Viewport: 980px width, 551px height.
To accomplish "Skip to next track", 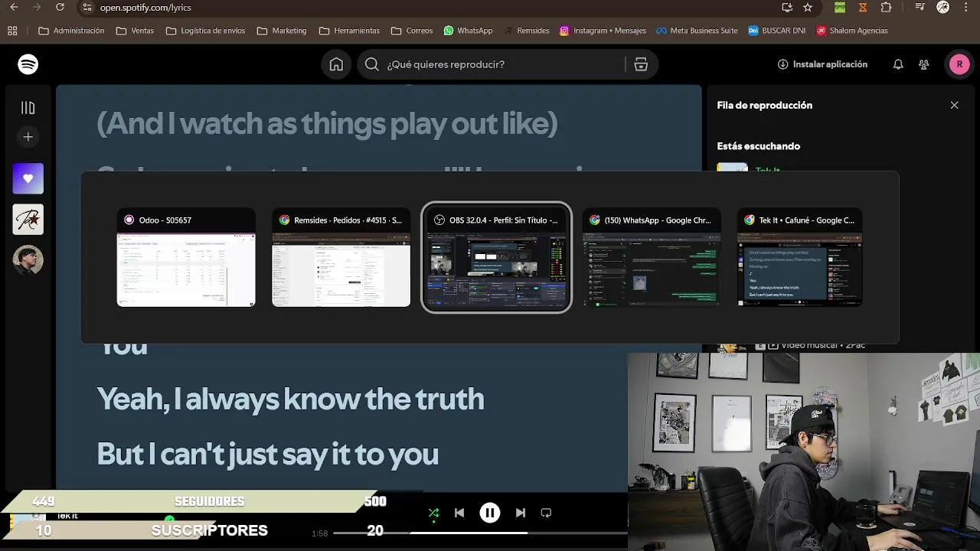I will coord(521,513).
